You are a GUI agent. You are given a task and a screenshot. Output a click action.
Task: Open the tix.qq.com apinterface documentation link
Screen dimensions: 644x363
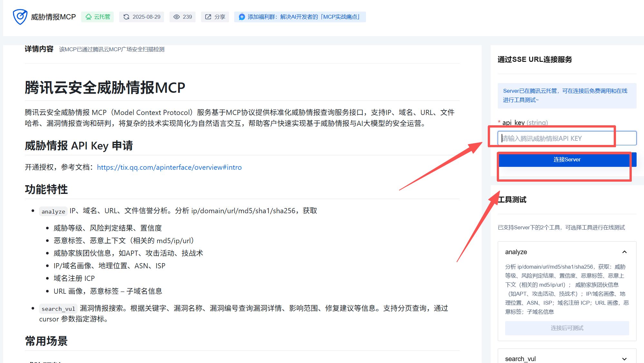point(169,167)
